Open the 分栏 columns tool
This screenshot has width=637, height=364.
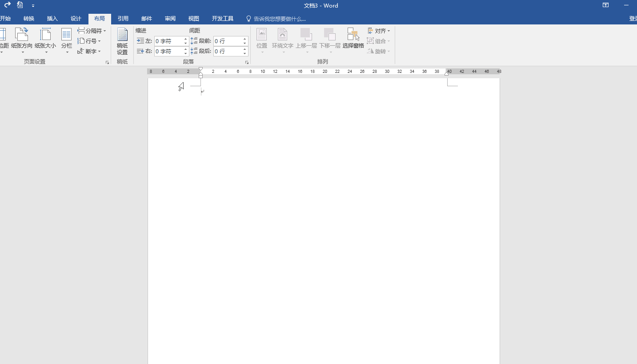[67, 40]
